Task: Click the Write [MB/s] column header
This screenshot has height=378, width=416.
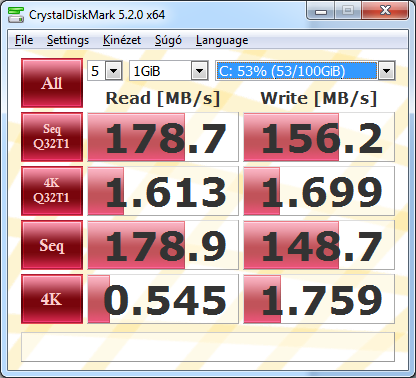Action: coord(319,98)
